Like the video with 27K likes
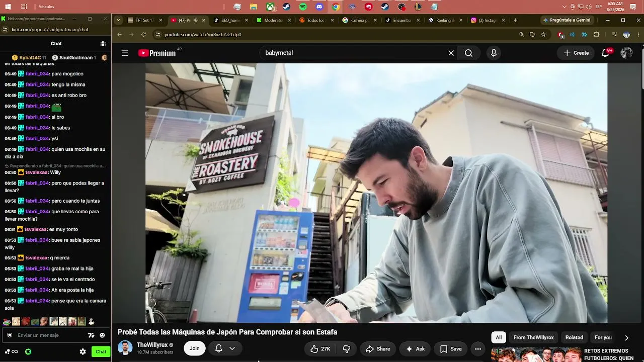Screen dimensions: 644x362 [320, 349]
